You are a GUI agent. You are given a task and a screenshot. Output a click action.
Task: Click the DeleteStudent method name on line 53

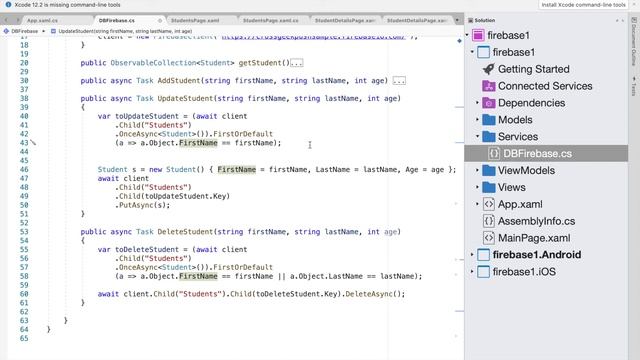click(x=185, y=232)
